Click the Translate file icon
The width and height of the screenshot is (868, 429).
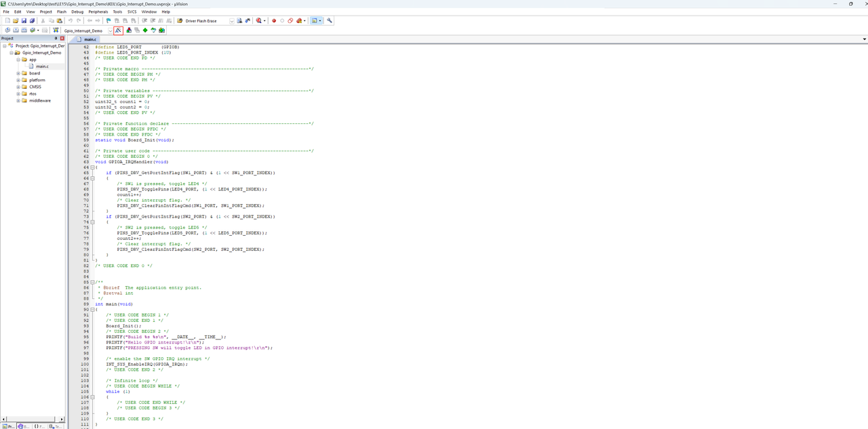pyautogui.click(x=7, y=30)
